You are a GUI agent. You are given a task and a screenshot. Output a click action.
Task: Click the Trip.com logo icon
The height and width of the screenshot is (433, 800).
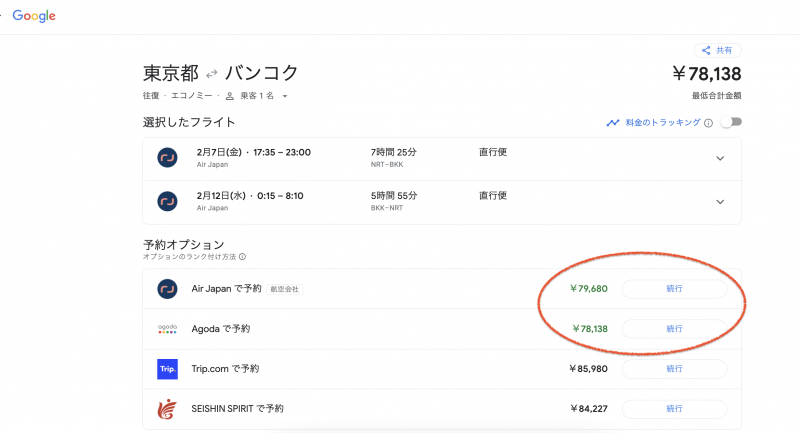(x=167, y=369)
